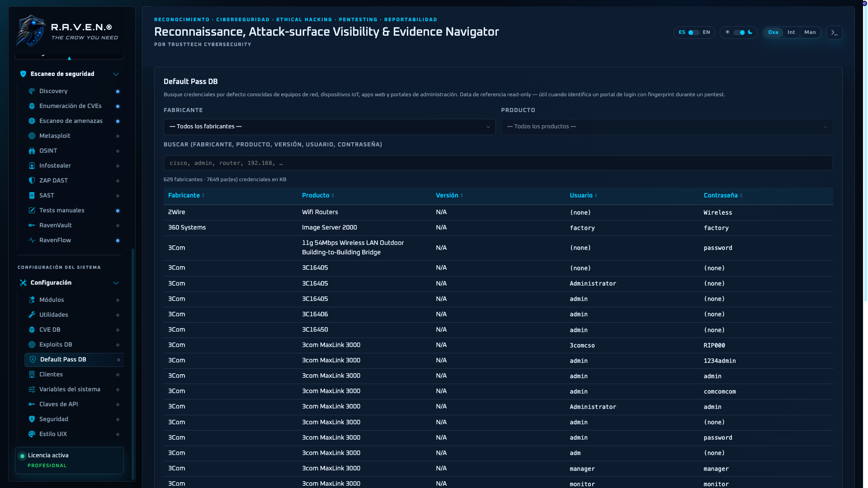The image size is (868, 488).
Task: Click the Enumeración de CVEs bug icon
Action: [32, 106]
